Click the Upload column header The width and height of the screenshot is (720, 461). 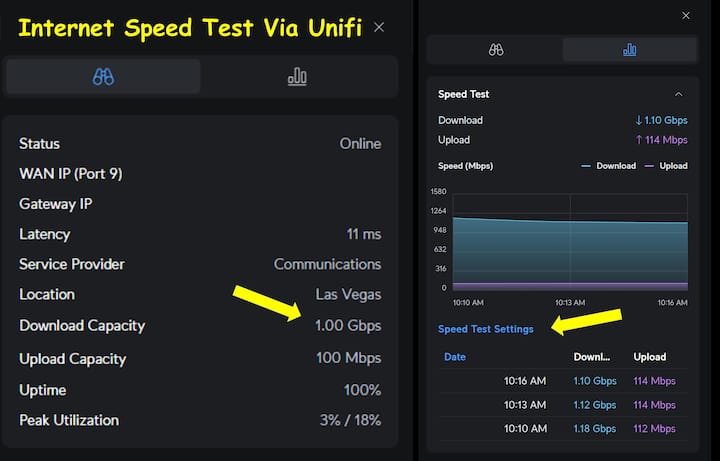click(x=650, y=357)
